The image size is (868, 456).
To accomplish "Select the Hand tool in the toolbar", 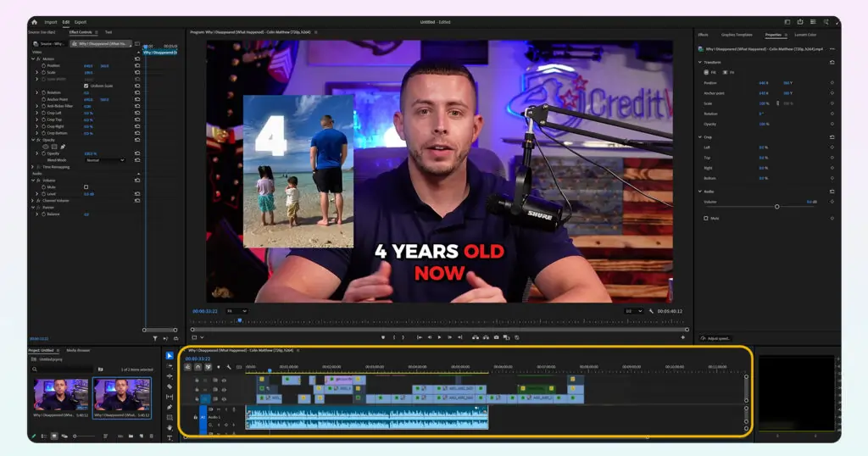I will tap(170, 427).
